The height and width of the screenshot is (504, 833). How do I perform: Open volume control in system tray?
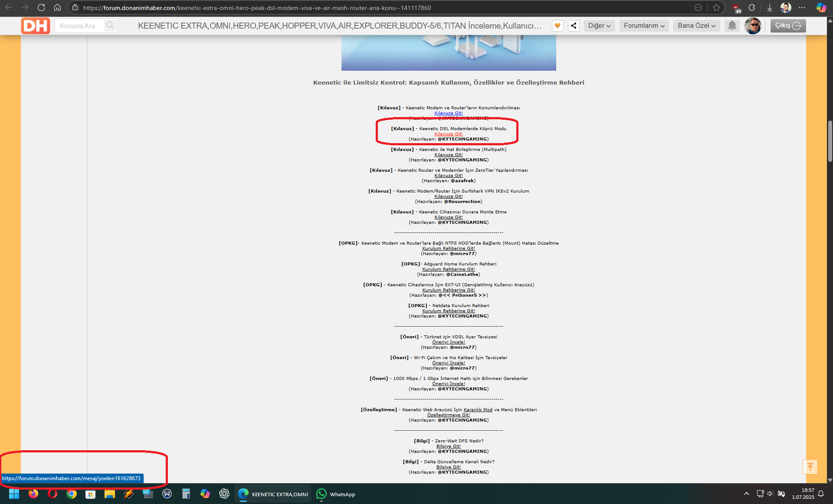pyautogui.click(x=770, y=494)
